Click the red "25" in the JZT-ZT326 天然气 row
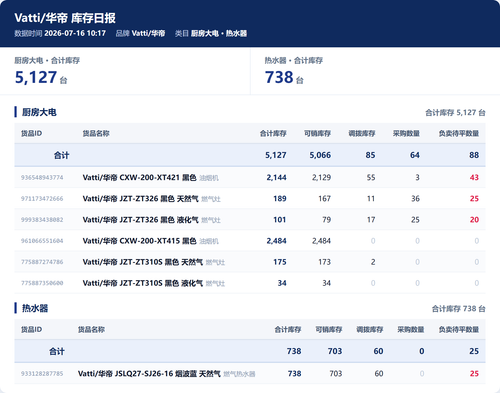The image size is (500, 393). click(474, 199)
